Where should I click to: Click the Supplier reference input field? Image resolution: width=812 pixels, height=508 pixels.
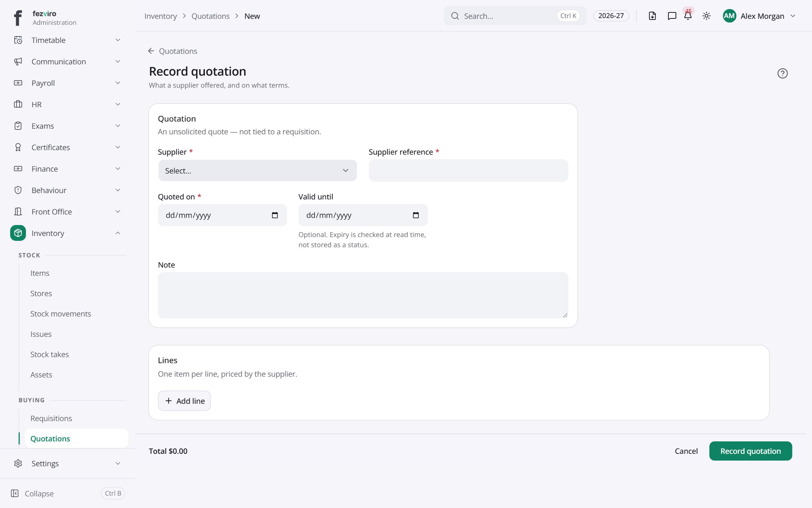coord(468,170)
